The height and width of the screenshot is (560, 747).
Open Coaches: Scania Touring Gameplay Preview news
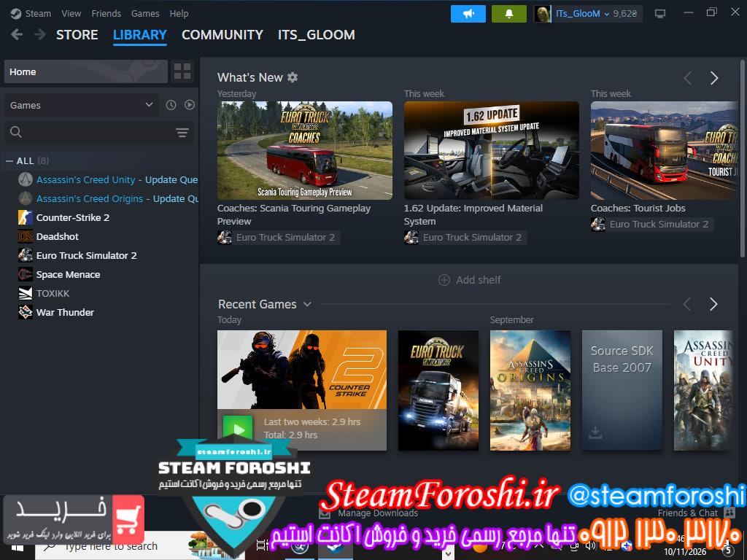coord(305,150)
